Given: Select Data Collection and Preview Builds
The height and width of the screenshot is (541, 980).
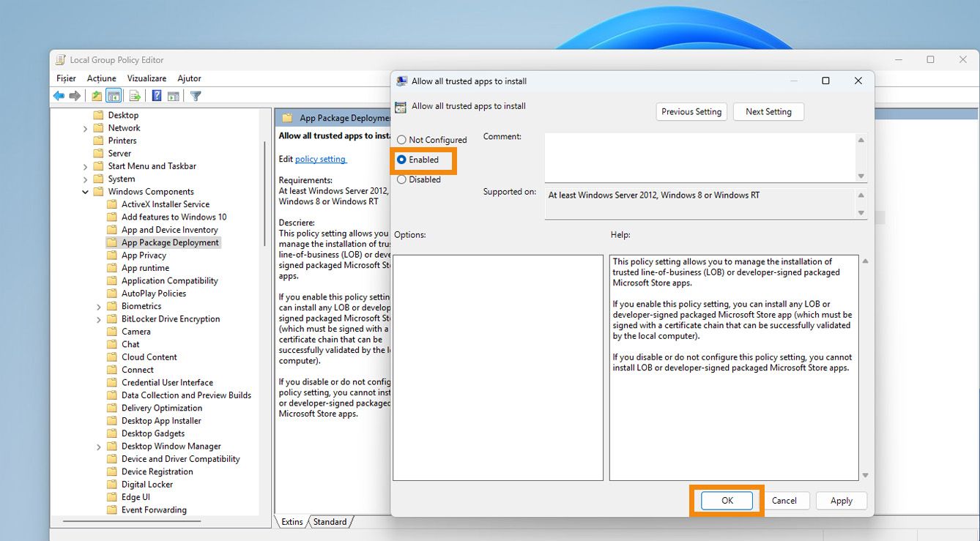Looking at the screenshot, I should click(x=186, y=395).
